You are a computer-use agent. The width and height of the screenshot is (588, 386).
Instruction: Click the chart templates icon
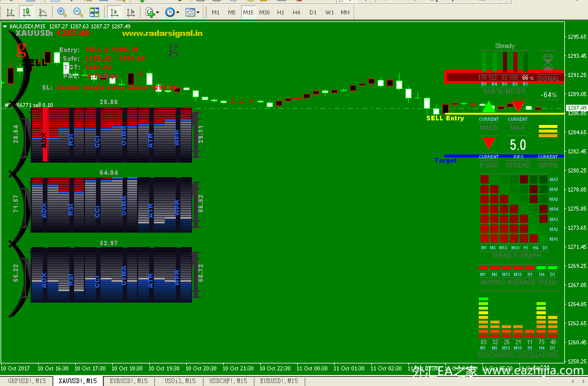tap(190, 12)
